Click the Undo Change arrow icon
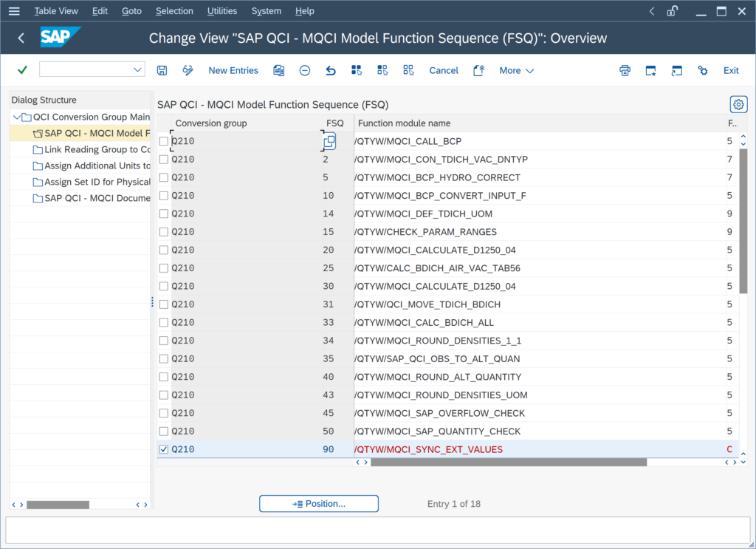 click(331, 70)
